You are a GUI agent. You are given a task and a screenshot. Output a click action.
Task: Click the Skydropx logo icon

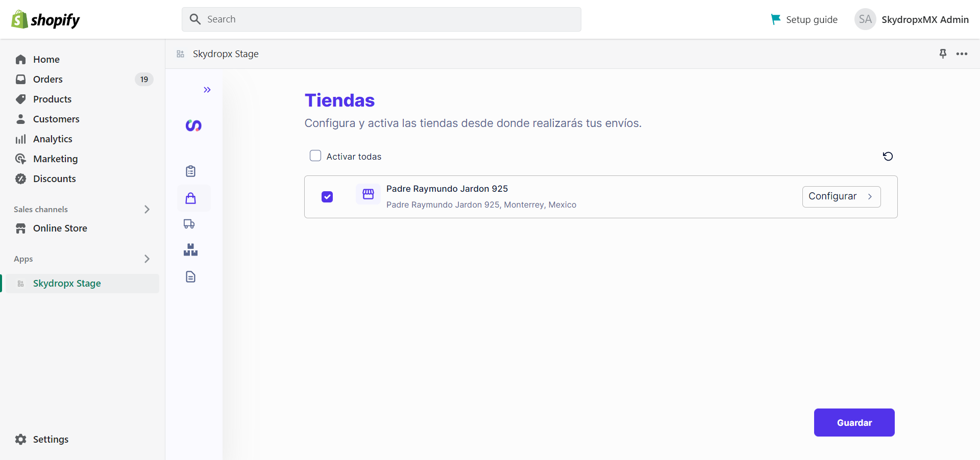click(x=193, y=125)
